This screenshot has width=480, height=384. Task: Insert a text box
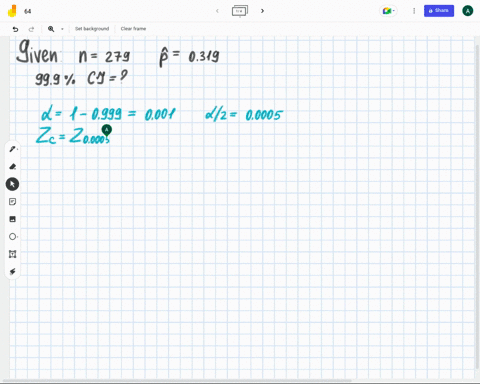pos(12,254)
